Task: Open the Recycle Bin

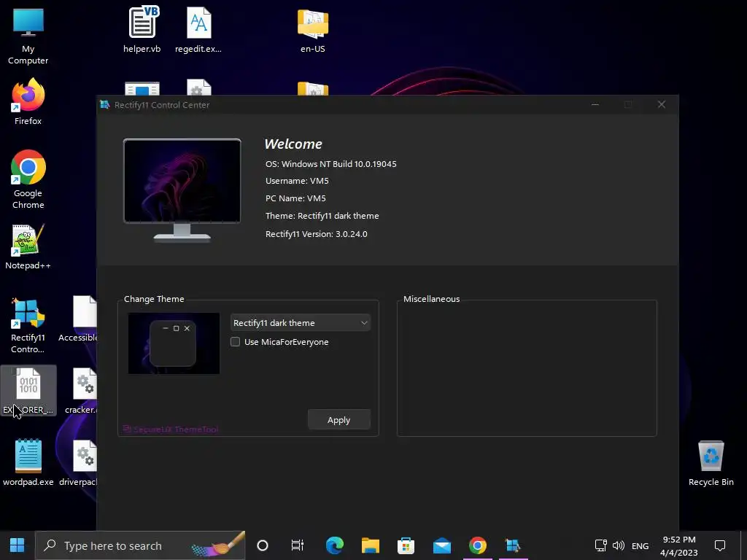Action: click(x=711, y=463)
